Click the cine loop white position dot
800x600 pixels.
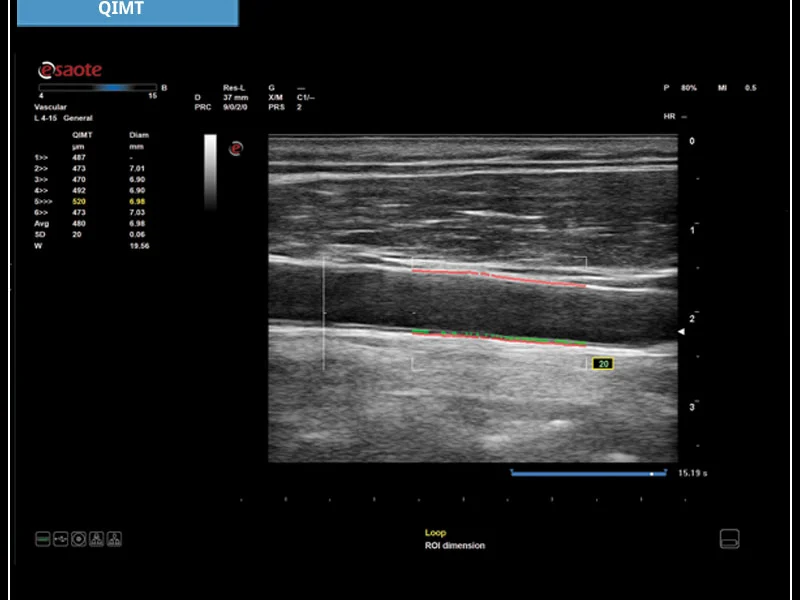[x=651, y=473]
